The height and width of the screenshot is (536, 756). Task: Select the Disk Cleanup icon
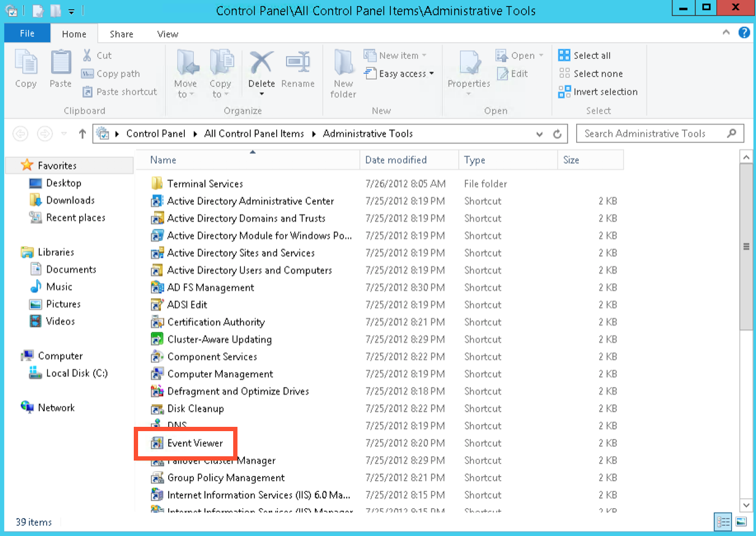click(x=157, y=408)
